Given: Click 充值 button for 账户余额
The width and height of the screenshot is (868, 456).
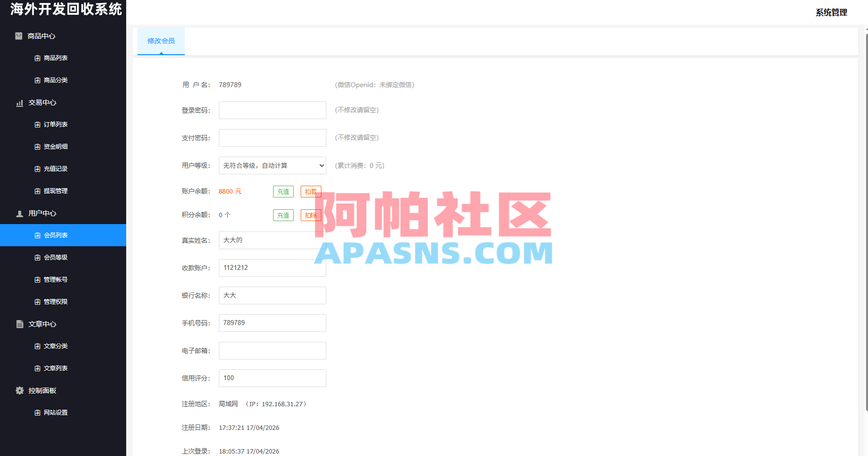Looking at the screenshot, I should [x=283, y=192].
